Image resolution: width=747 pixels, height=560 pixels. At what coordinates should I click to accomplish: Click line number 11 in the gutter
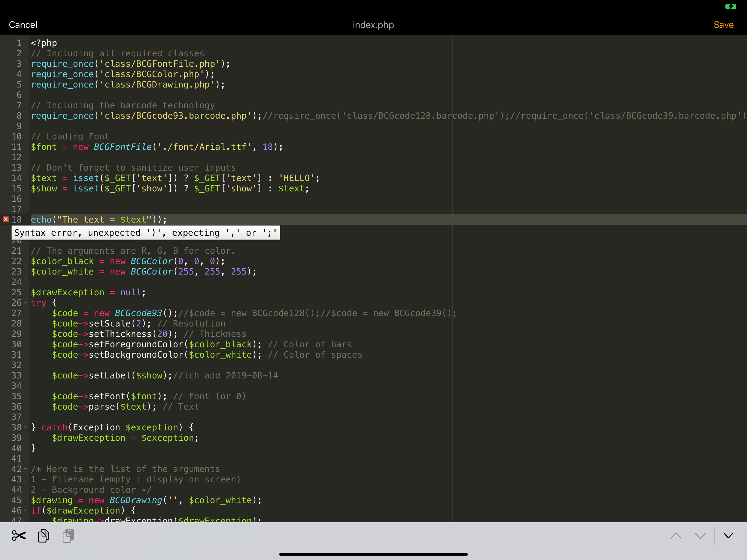pos(16,147)
